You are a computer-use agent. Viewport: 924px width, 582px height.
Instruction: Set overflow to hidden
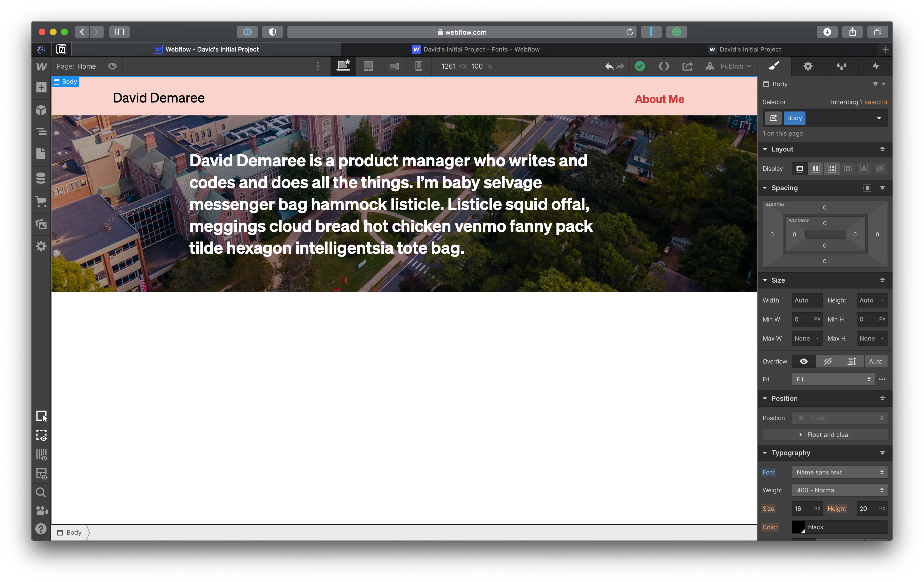[x=828, y=361]
